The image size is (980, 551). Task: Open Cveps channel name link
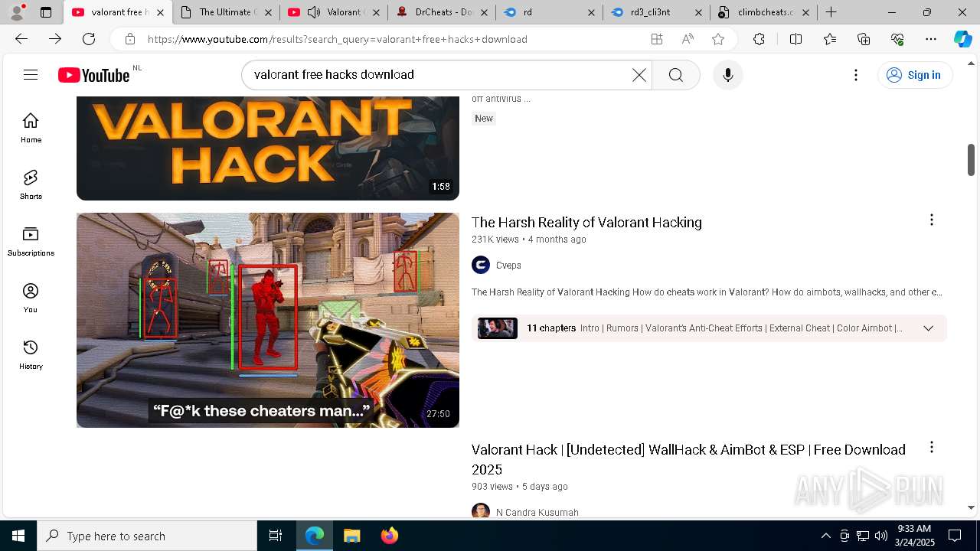point(508,266)
